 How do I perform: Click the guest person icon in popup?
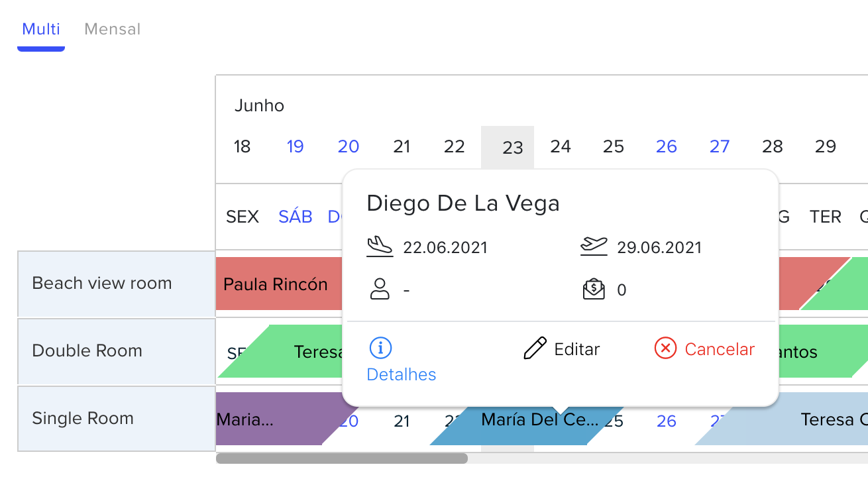[380, 290]
